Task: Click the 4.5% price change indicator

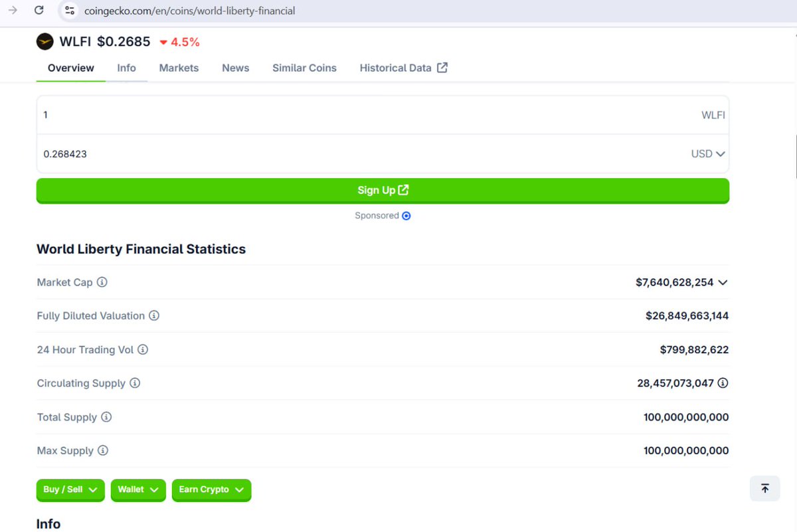Action: pos(180,42)
